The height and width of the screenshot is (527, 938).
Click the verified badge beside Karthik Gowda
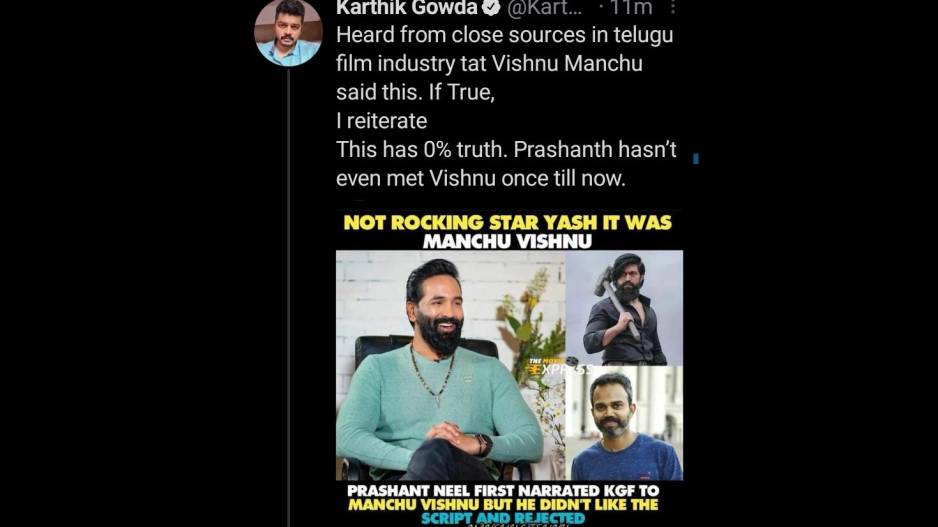tap(491, 7)
